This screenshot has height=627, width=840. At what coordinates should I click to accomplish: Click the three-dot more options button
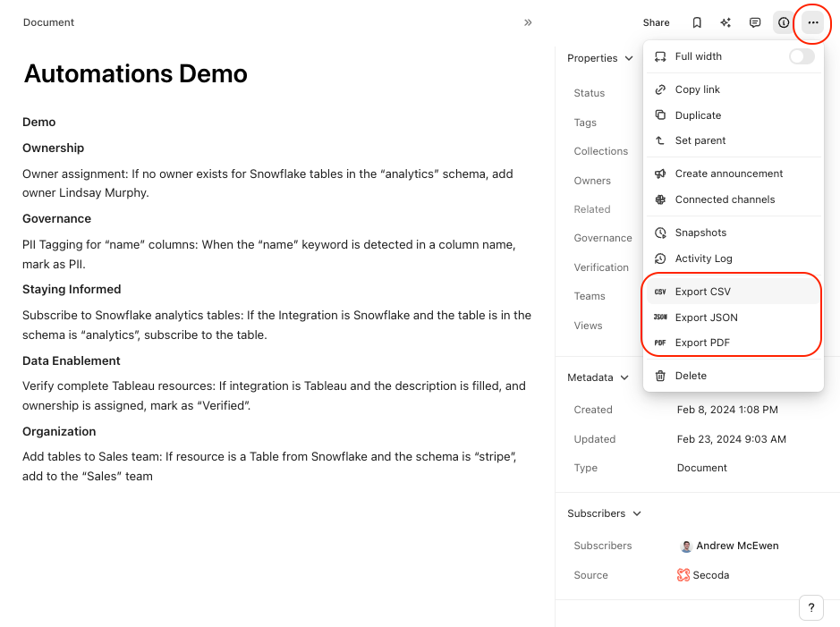point(812,22)
